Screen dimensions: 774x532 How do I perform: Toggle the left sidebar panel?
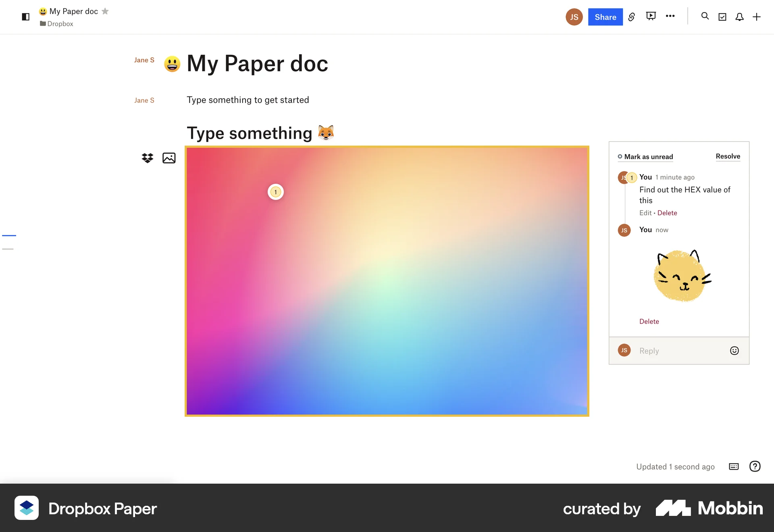25,17
